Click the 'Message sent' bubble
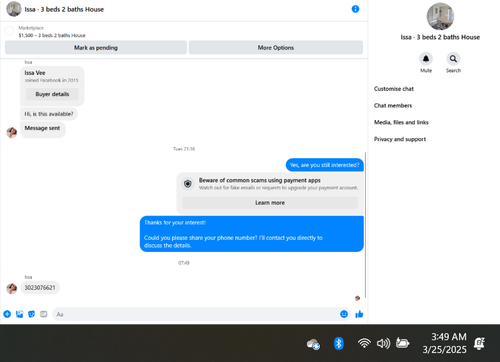500x362 pixels. (x=43, y=129)
